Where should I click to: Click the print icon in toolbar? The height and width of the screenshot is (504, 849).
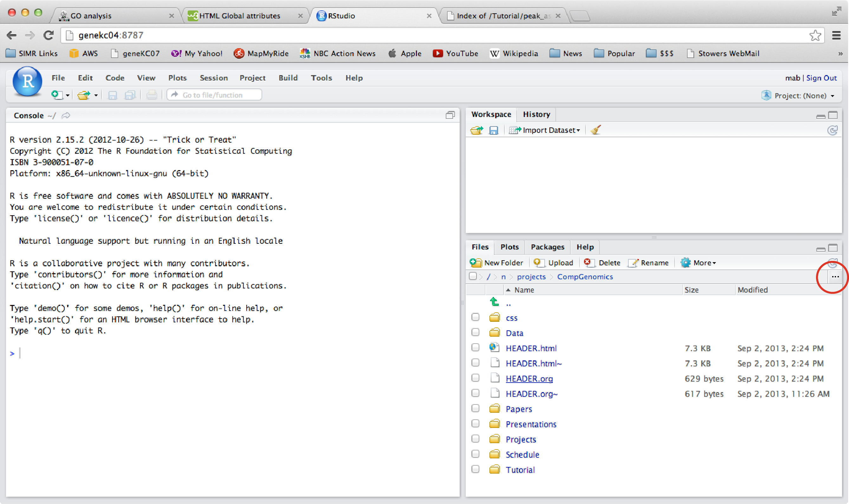pyautogui.click(x=152, y=95)
